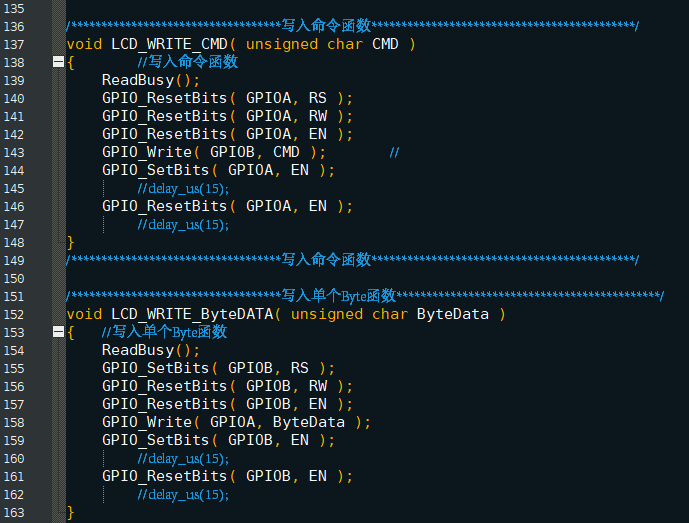Click the ReadBusy call on line 154
Image resolution: width=689 pixels, height=523 pixels.
[x=138, y=350]
